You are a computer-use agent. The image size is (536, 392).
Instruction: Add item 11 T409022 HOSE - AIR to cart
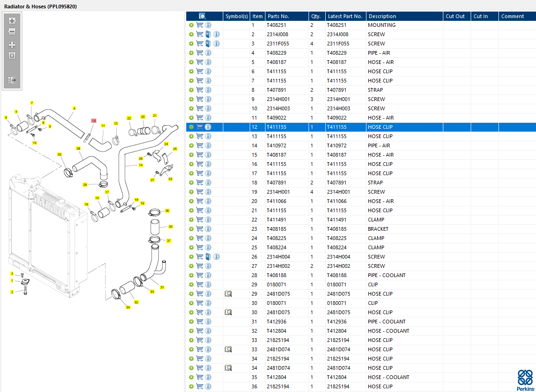pos(200,118)
